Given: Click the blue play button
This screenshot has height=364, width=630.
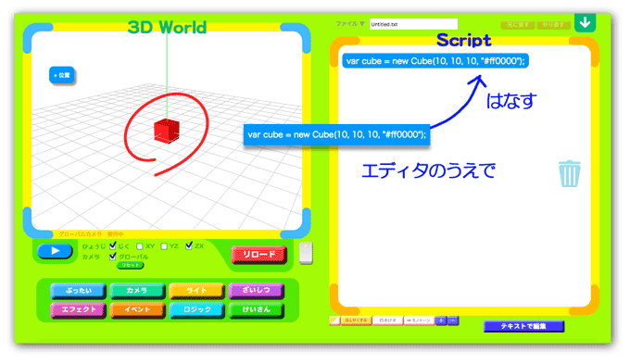Looking at the screenshot, I should click(x=55, y=251).
